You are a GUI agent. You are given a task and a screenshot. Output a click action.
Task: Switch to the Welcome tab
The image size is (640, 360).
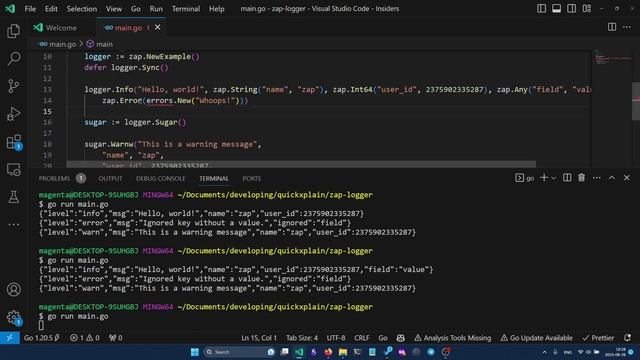(x=61, y=27)
